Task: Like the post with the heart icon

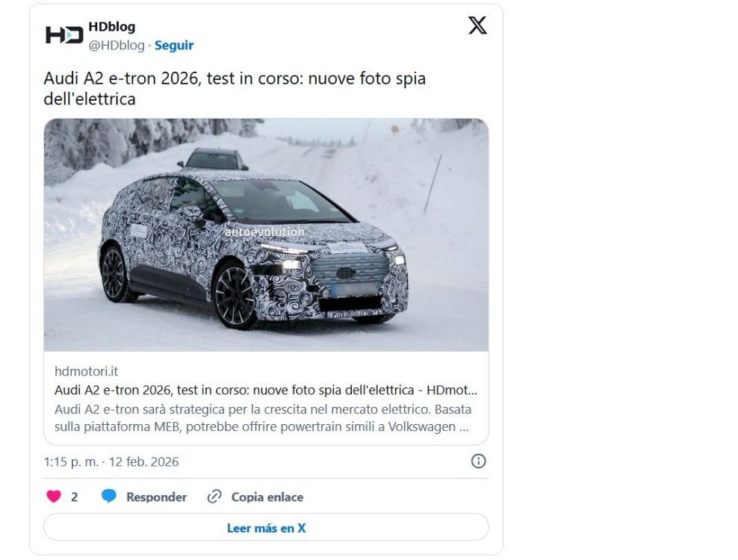Action: [54, 497]
